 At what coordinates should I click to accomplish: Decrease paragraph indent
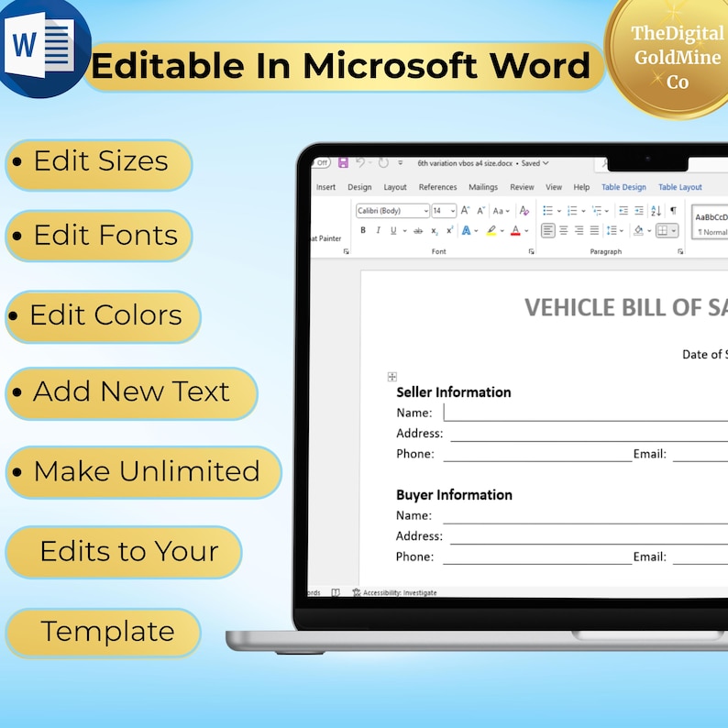(x=623, y=210)
